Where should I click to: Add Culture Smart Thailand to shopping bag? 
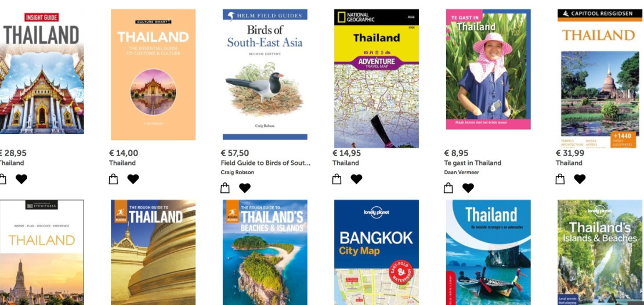coord(113,179)
